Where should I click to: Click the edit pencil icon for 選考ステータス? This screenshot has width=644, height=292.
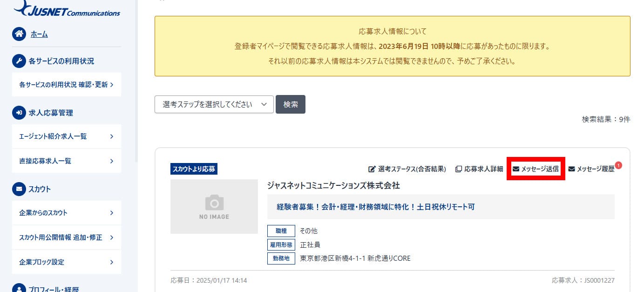[372, 169]
